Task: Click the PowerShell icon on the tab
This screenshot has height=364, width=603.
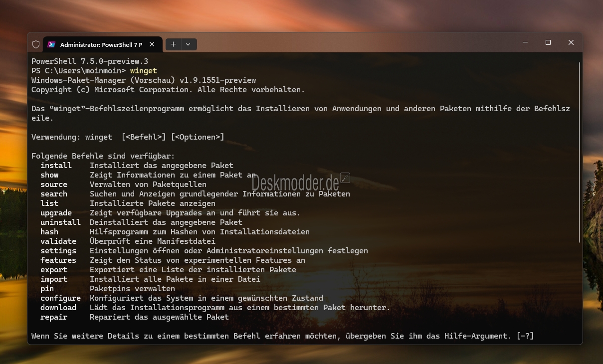Action: (x=51, y=44)
